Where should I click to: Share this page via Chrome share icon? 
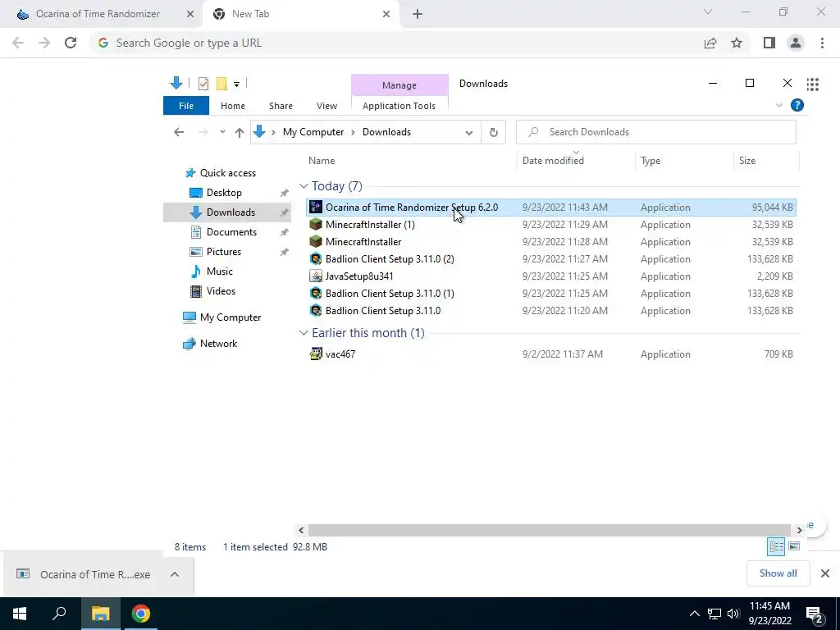pyautogui.click(x=710, y=43)
